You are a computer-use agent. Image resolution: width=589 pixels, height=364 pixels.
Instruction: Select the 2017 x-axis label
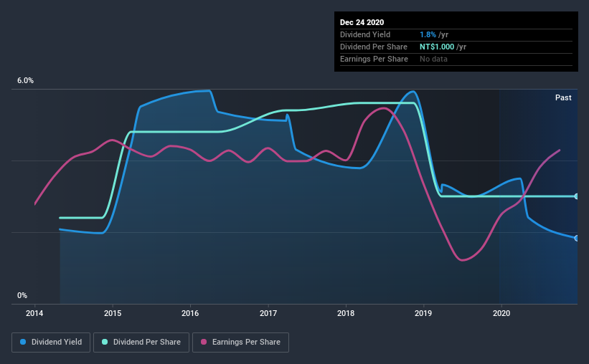coord(268,313)
